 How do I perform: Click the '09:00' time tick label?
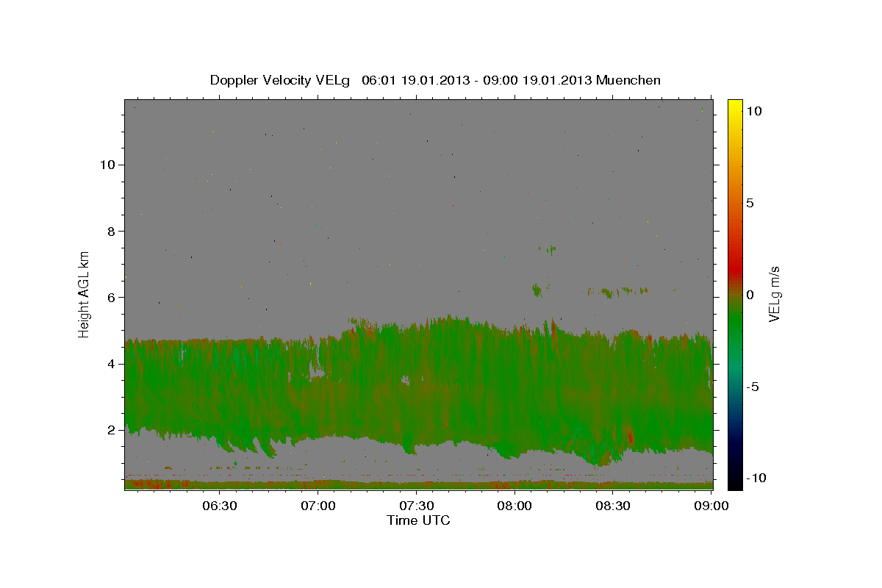click(x=712, y=506)
